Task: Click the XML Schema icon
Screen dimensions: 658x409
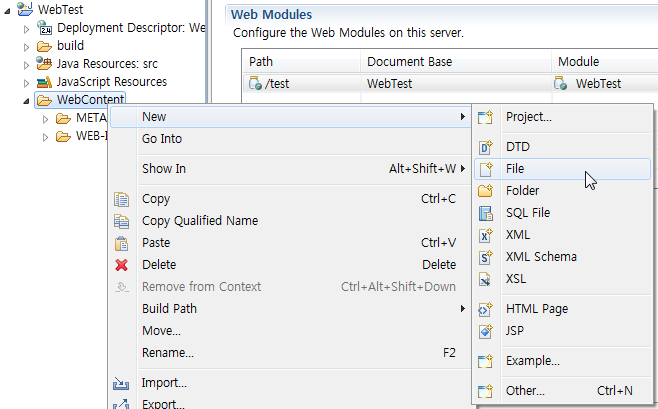Action: click(x=486, y=257)
